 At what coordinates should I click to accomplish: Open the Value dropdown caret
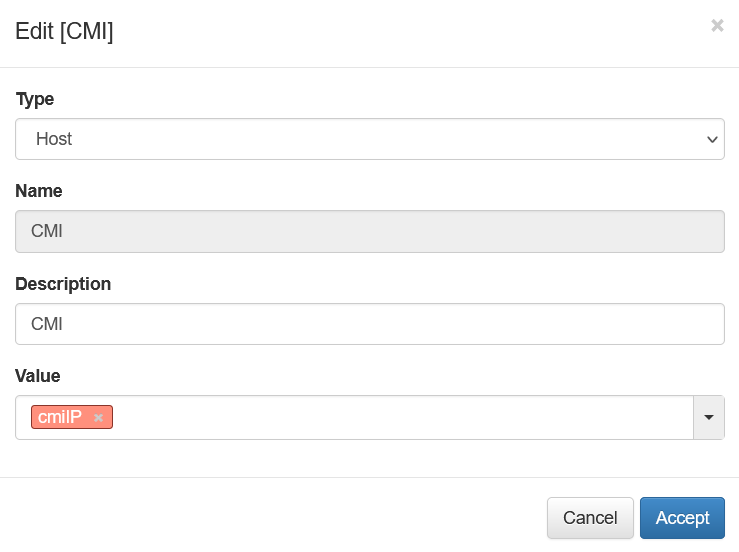click(708, 418)
